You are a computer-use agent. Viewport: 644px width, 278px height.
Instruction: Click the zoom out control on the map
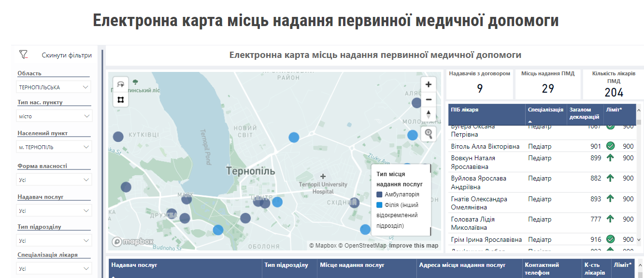click(x=428, y=100)
